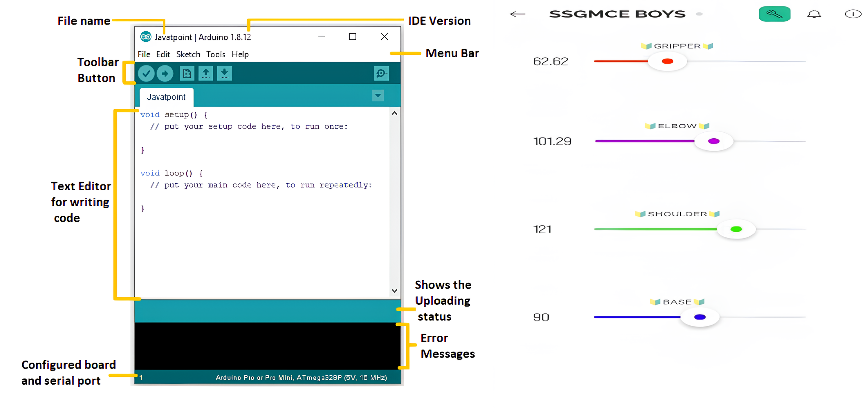Create a new sketch with the New icon

point(187,73)
